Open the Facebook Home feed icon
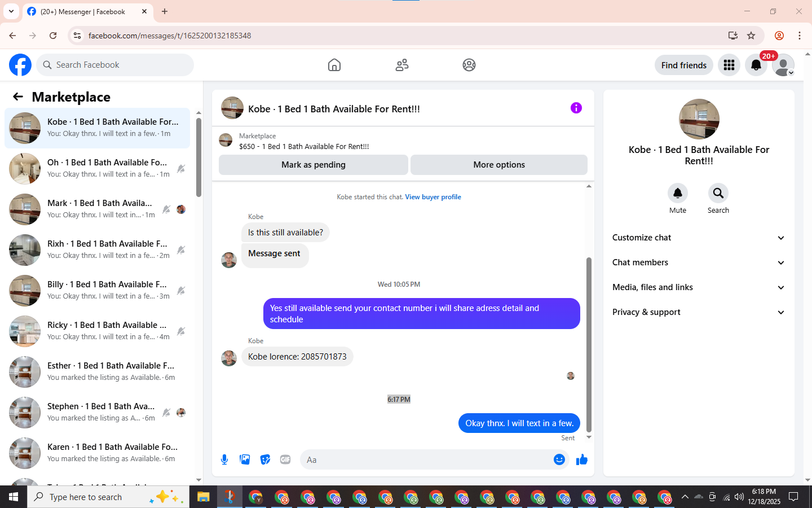Viewport: 812px width, 508px height. 334,65
